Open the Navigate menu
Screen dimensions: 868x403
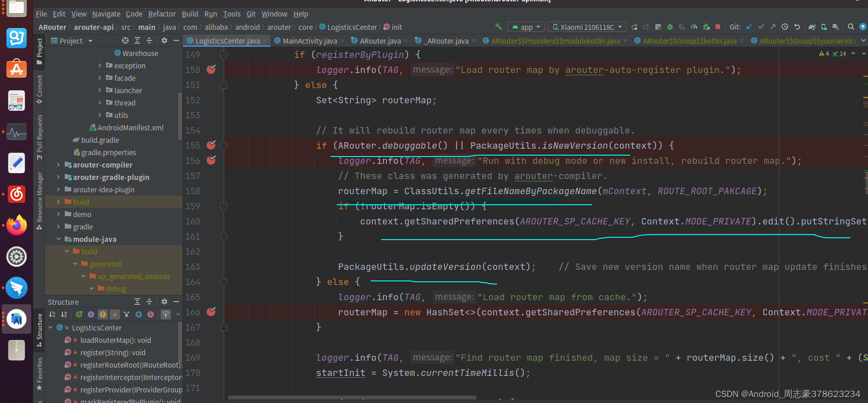coord(106,14)
